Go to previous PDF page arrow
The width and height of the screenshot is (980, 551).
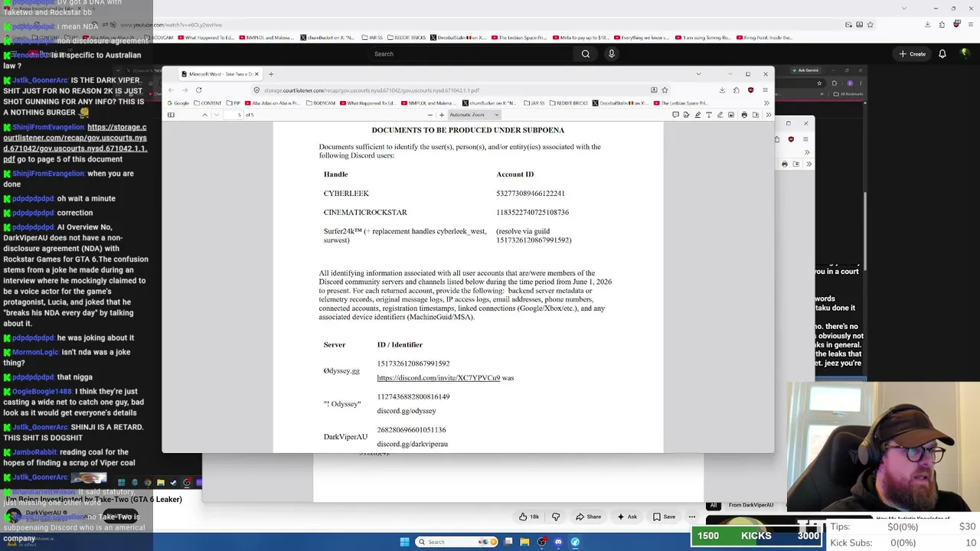pos(204,115)
